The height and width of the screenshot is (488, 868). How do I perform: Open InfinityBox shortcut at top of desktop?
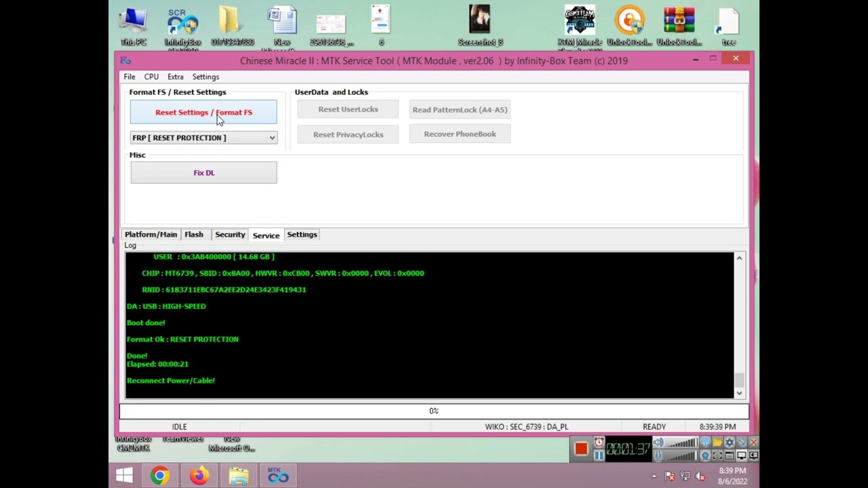click(182, 28)
